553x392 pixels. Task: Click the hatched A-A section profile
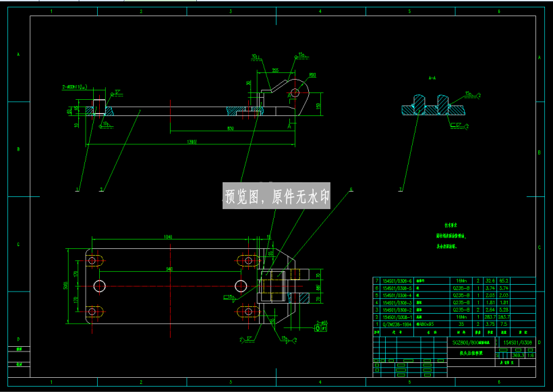(x=433, y=105)
